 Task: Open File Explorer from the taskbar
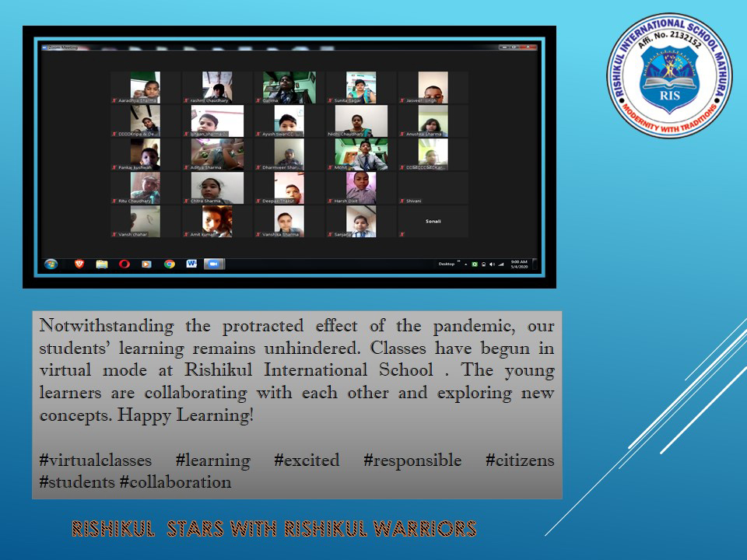click(101, 264)
